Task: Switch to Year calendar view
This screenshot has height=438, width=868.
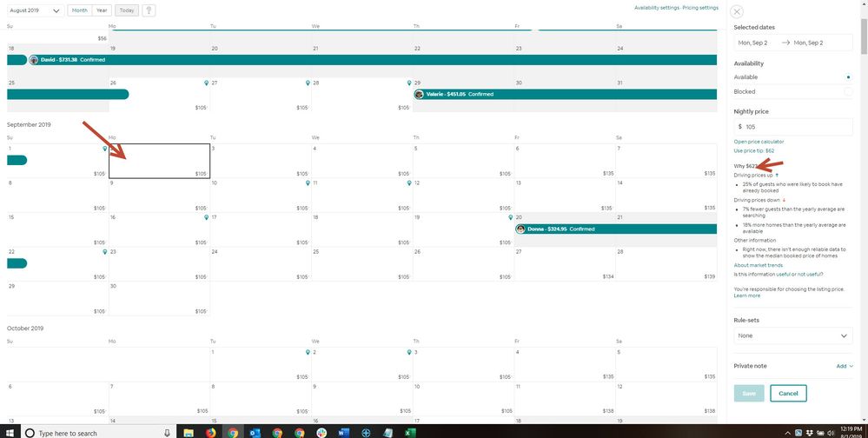Action: point(102,10)
